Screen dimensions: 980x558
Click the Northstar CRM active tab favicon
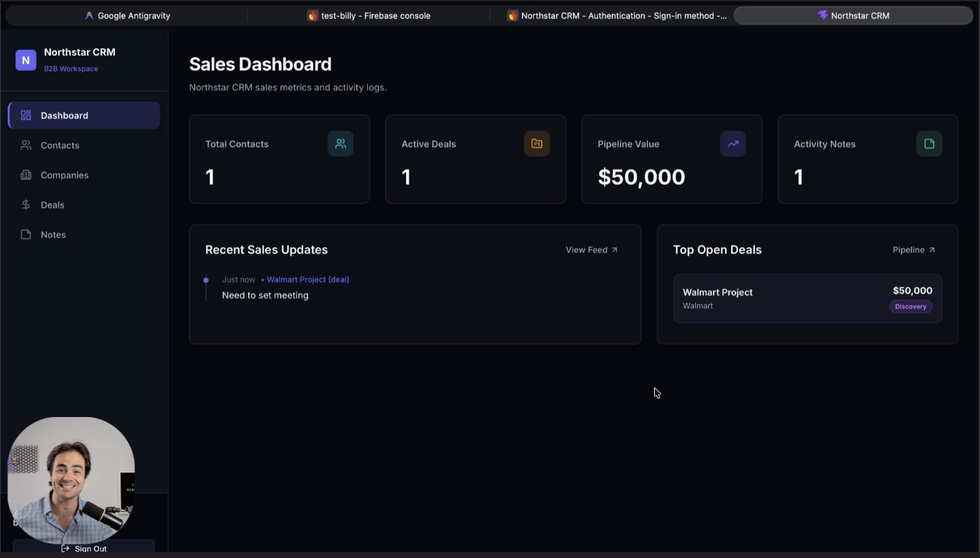pyautogui.click(x=822, y=15)
